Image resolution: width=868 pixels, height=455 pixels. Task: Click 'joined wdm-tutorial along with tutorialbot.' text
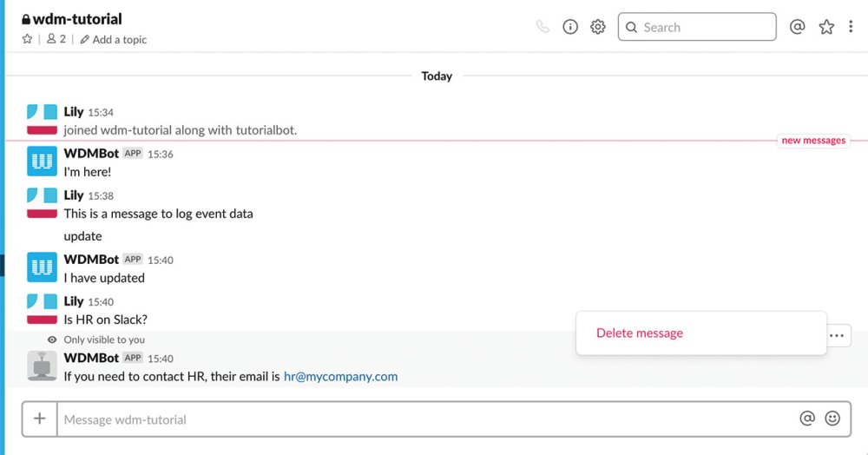coord(181,130)
